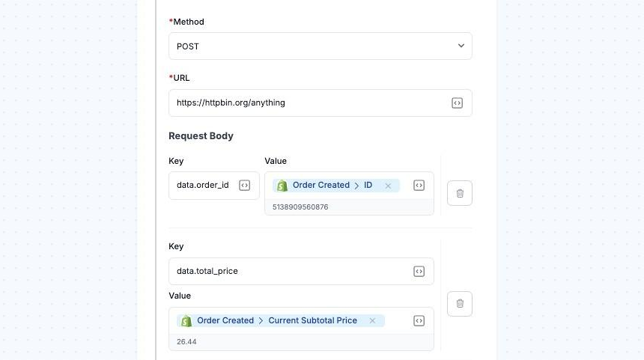This screenshot has width=644, height=360.
Task: Delete the data.total_price request body row
Action: tap(460, 303)
